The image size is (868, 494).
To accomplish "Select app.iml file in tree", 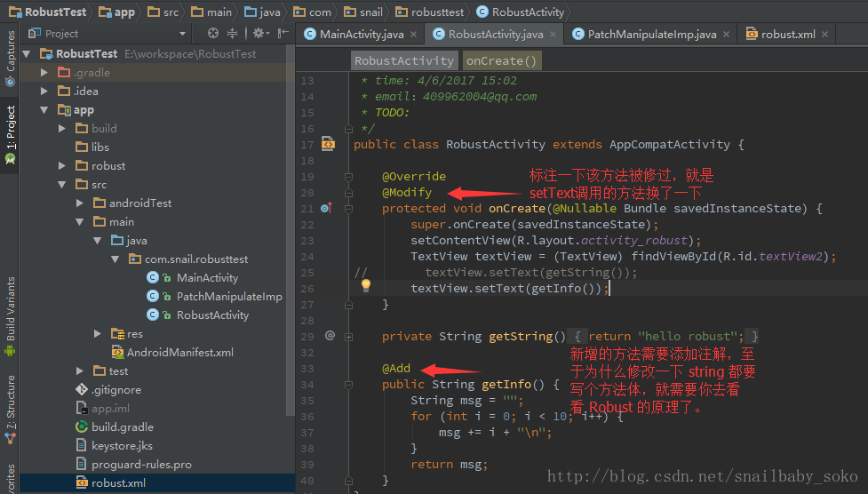I will click(x=110, y=408).
